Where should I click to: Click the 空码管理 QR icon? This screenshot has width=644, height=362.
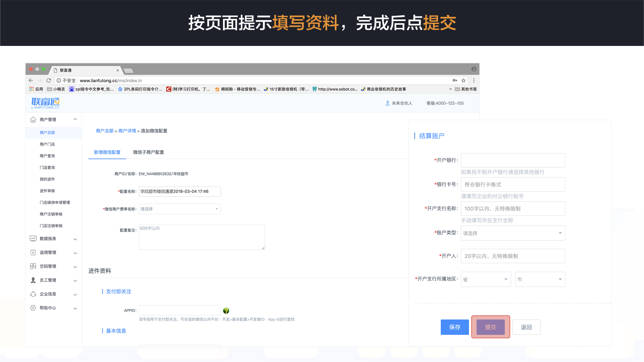33,266
